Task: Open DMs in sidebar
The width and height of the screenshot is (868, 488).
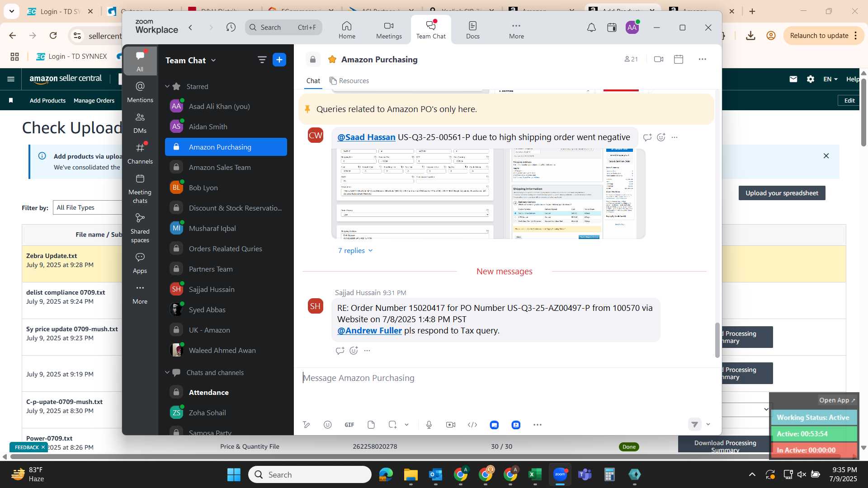Action: [140, 123]
